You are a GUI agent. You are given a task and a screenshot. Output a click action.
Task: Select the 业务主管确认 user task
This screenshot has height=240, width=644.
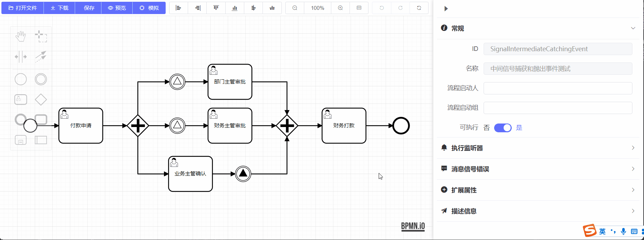click(190, 174)
